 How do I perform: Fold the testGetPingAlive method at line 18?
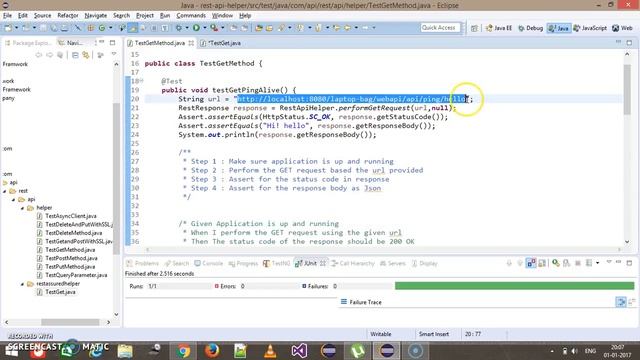[142, 81]
